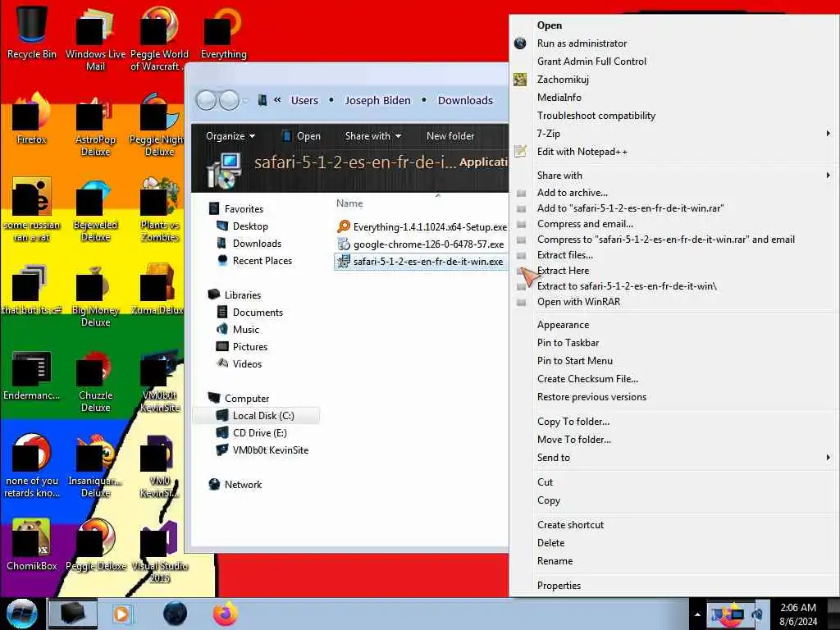
Task: Open the Recycle Bin desktop icon
Action: (32, 31)
